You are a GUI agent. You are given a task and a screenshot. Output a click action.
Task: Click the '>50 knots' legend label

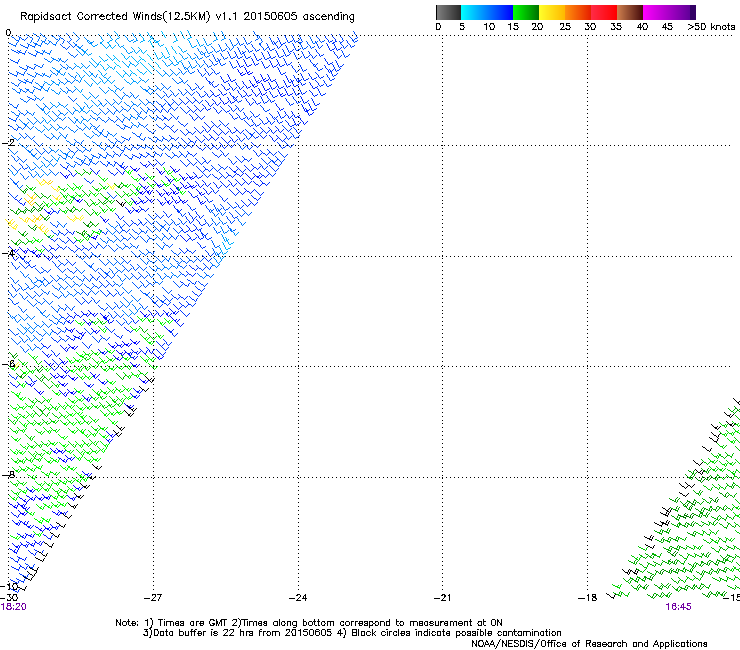pyautogui.click(x=711, y=27)
